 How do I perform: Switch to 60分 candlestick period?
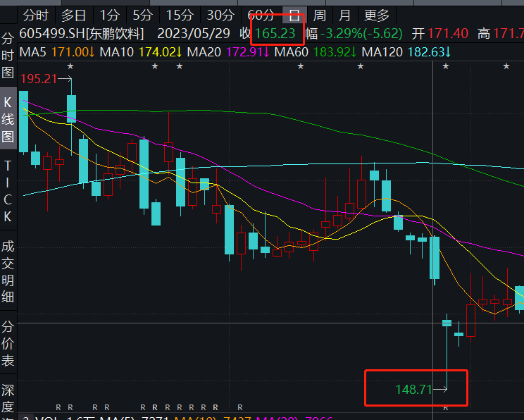coord(261,15)
